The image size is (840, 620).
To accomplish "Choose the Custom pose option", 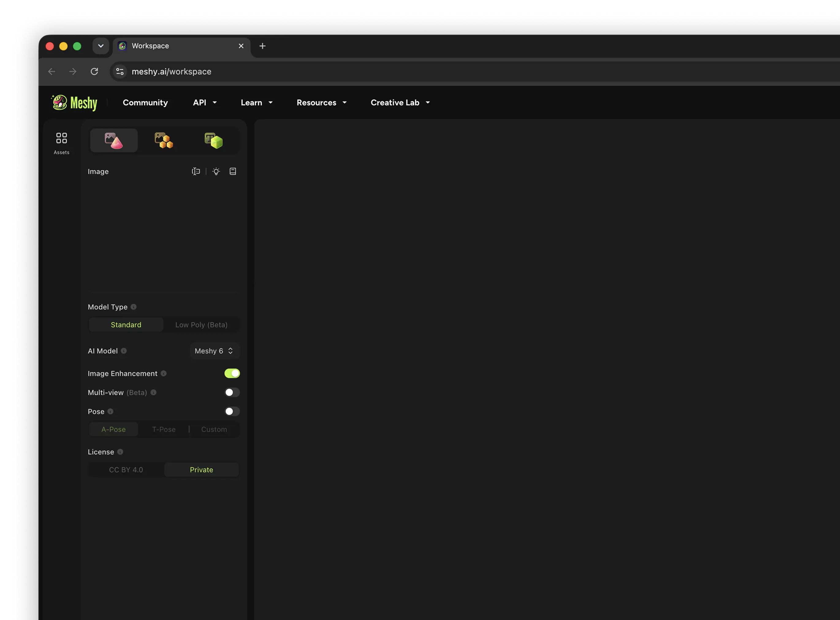I will point(214,430).
